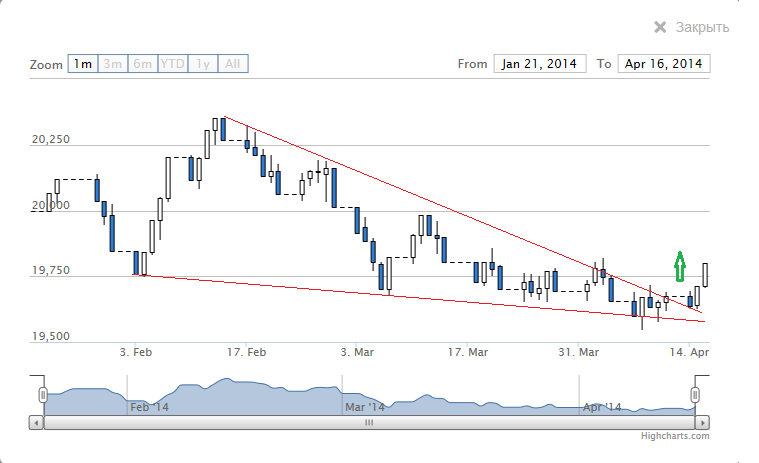This screenshot has width=759, height=463.
Task: Click the From date field Jan 21, 2014
Action: point(540,64)
